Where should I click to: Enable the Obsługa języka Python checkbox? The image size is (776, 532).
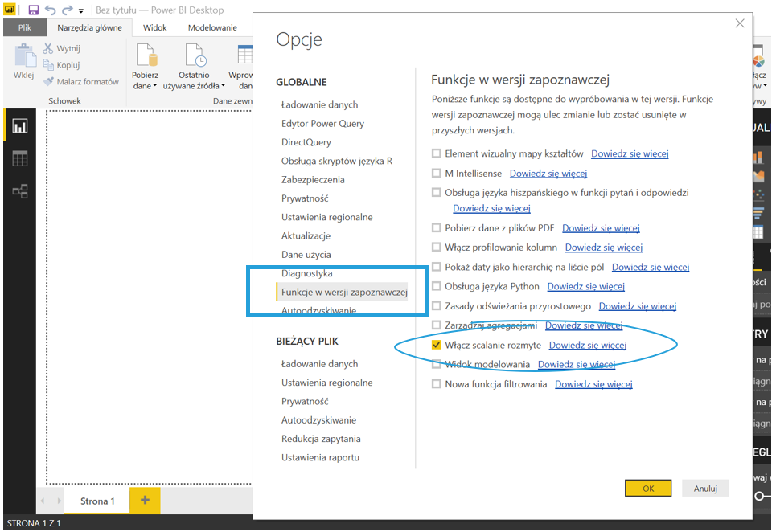[437, 287]
